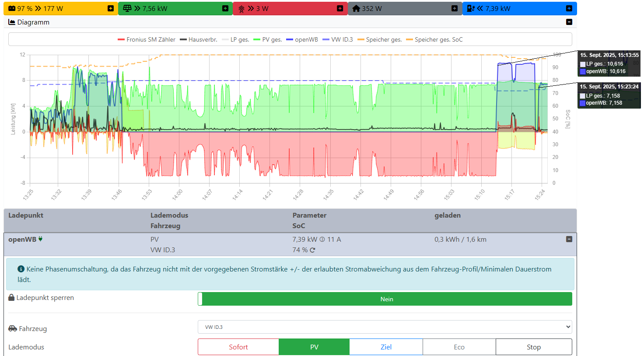Click the solar panel icon in green card
Image resolution: width=644 pixels, height=356 pixels.
127,8
